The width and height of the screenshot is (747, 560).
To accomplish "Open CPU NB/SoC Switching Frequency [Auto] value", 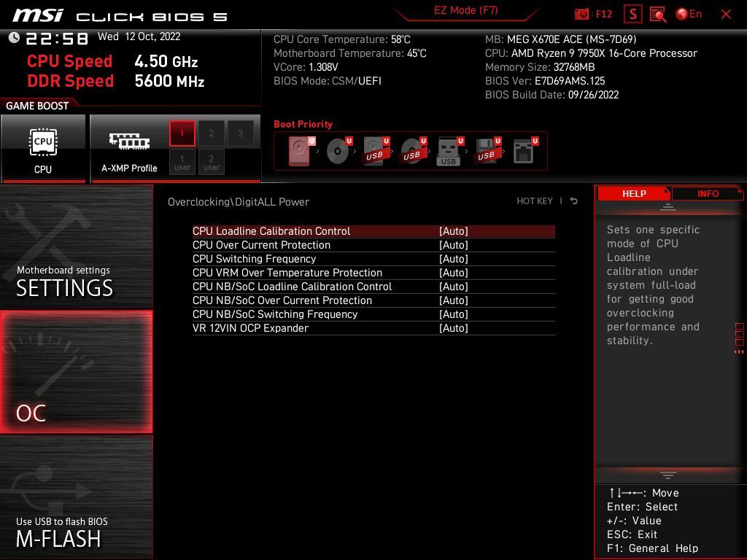I will click(454, 314).
